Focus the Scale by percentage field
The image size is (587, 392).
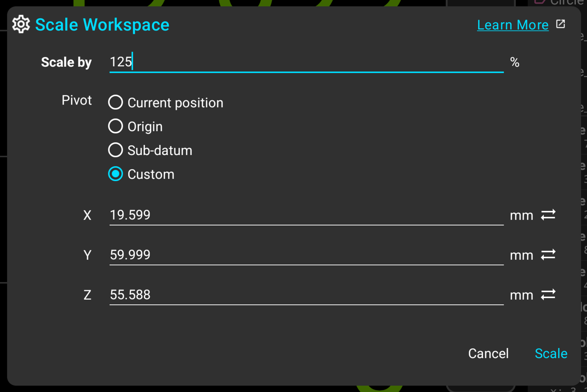pos(306,62)
